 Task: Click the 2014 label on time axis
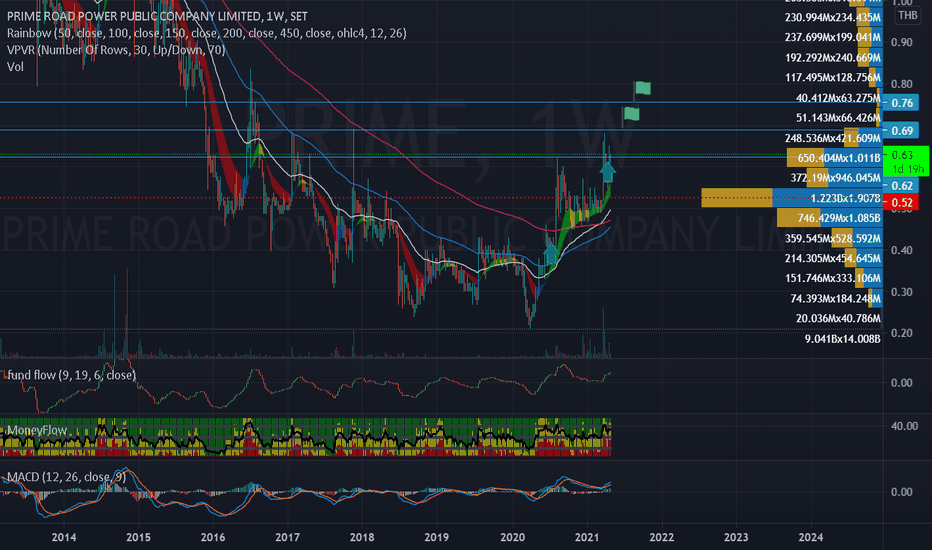pyautogui.click(x=64, y=538)
